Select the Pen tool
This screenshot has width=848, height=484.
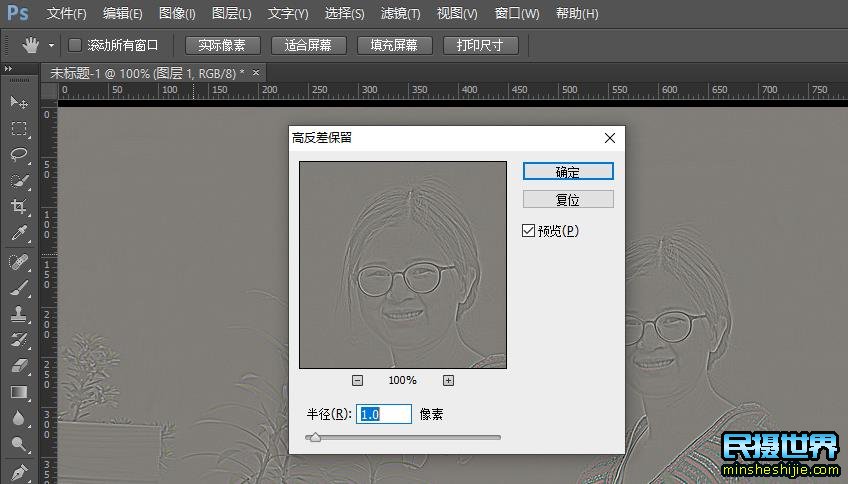19,472
